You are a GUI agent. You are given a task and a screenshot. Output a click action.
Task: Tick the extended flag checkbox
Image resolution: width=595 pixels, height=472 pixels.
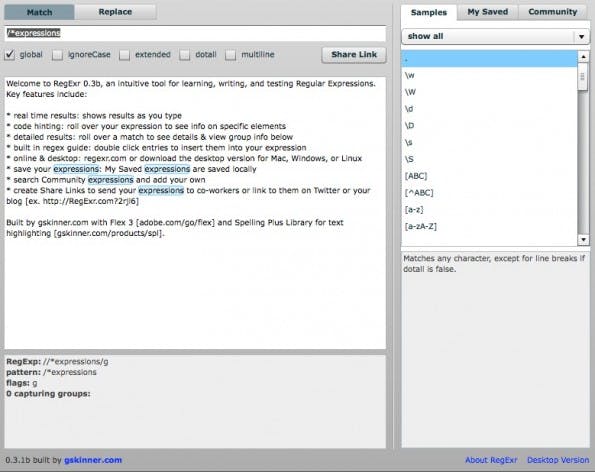[x=124, y=55]
